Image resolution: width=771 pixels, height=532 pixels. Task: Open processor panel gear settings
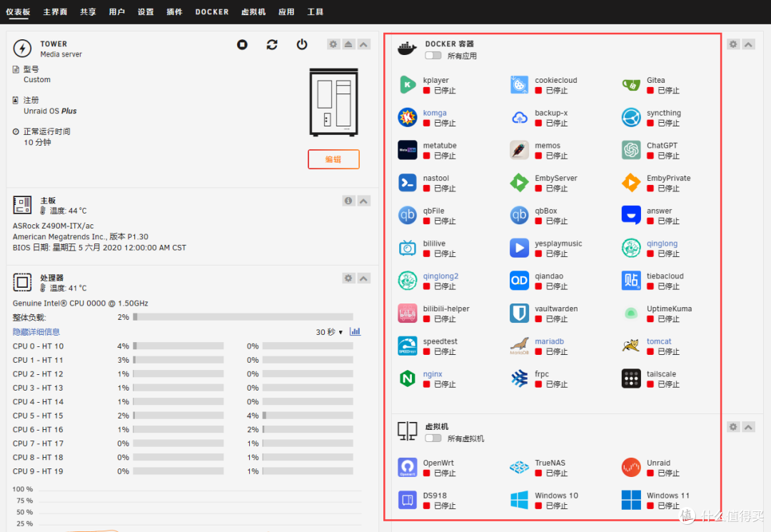click(348, 278)
